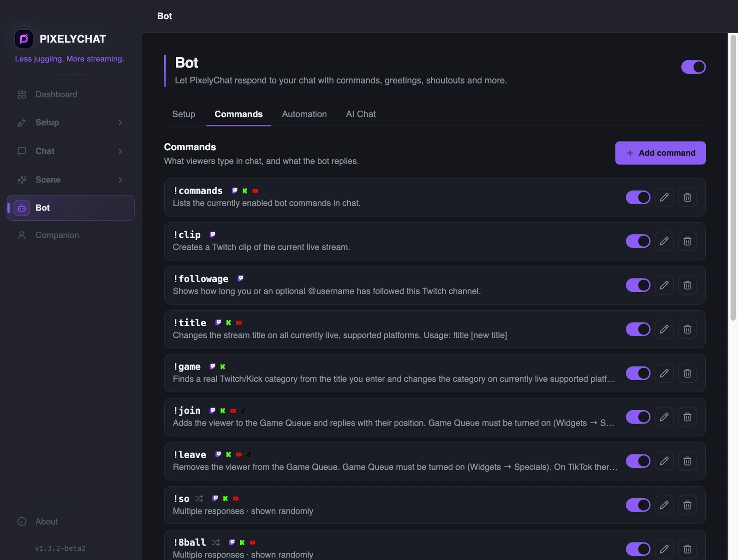738x560 pixels.
Task: Toggle the !8ball command switch
Action: pos(638,549)
